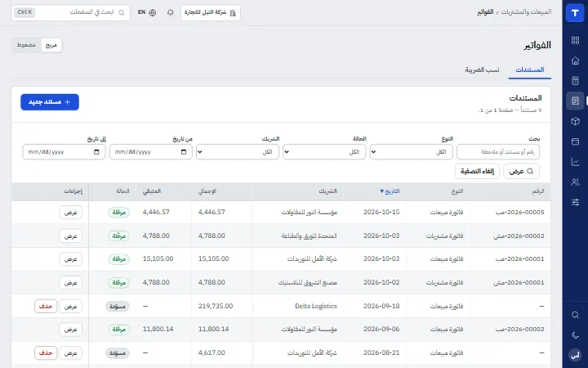Viewport: 588px width, 368px height.
Task: Toggle dark mode moon icon
Action: [x=575, y=335]
